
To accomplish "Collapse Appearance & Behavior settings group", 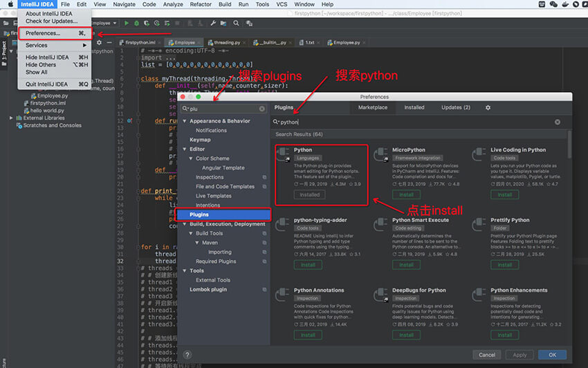I will [185, 121].
